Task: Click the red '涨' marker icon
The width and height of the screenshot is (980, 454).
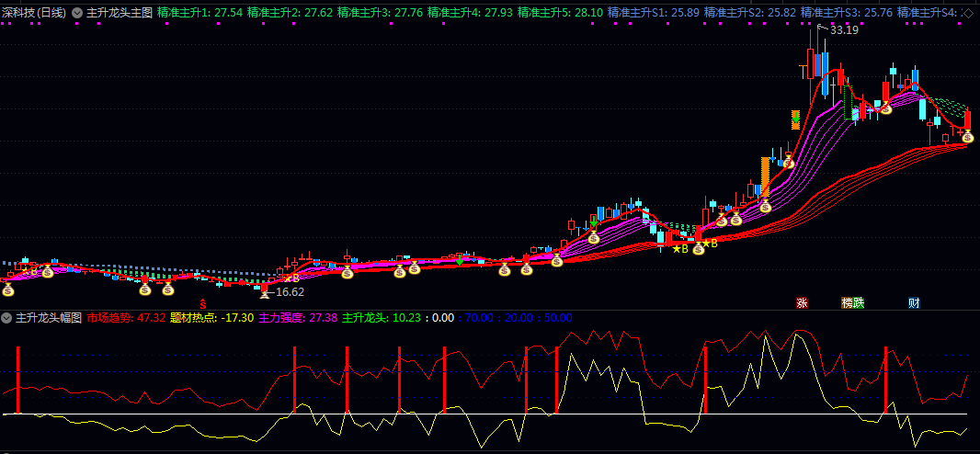Action: (802, 302)
